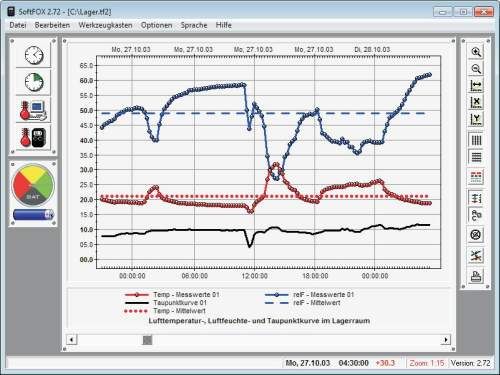Click the 04:30:00 time in status bar
The height and width of the screenshot is (375, 500).
click(x=354, y=363)
